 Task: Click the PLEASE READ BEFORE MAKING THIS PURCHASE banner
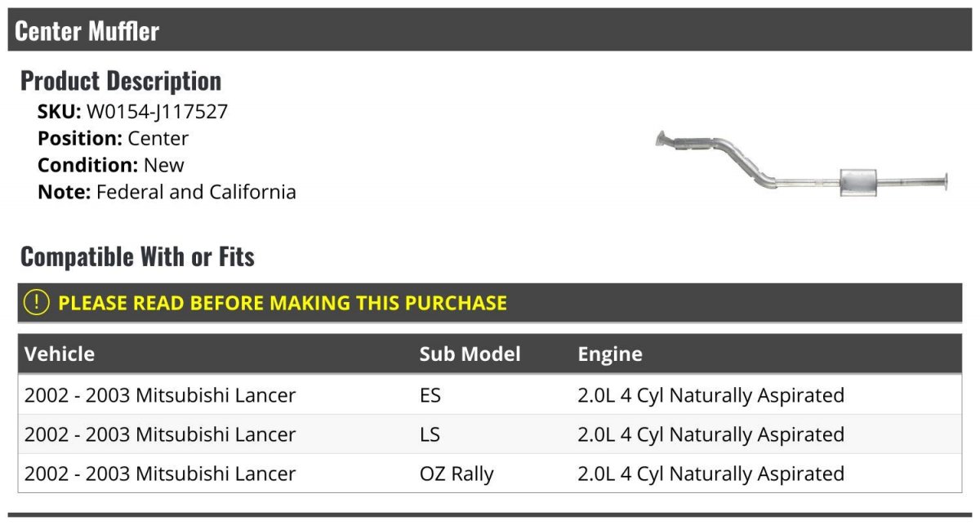[490, 303]
